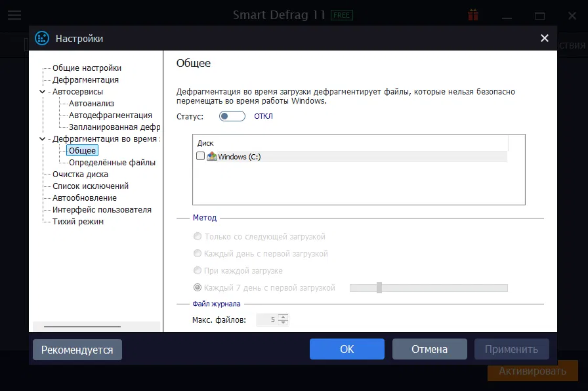The width and height of the screenshot is (588, 391).
Task: Select Дефрагментация во время tree item
Action: pyautogui.click(x=106, y=138)
